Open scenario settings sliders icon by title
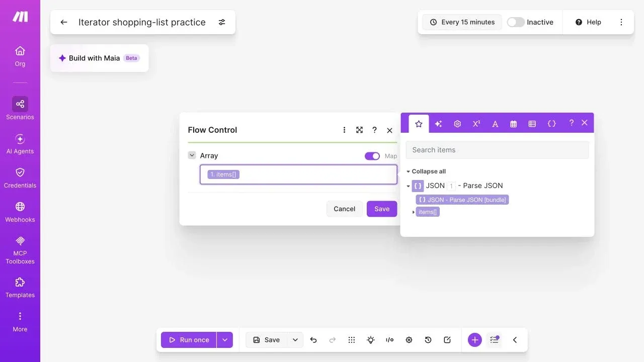 tap(222, 22)
